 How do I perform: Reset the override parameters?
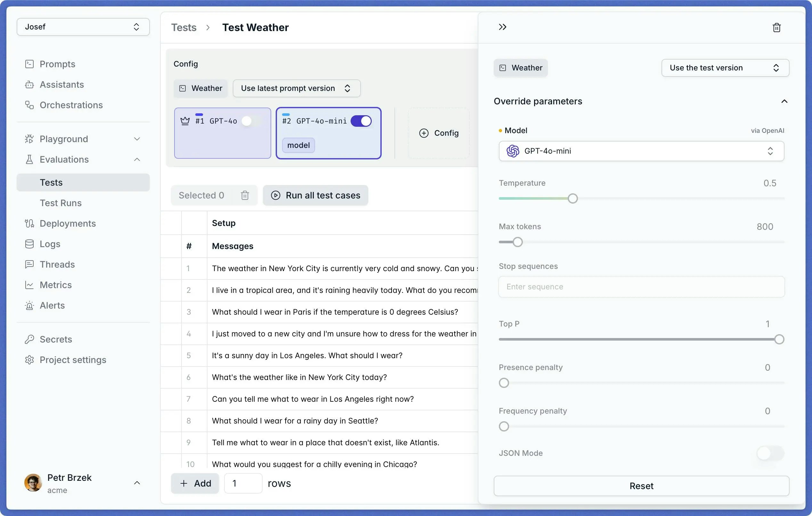click(x=641, y=486)
